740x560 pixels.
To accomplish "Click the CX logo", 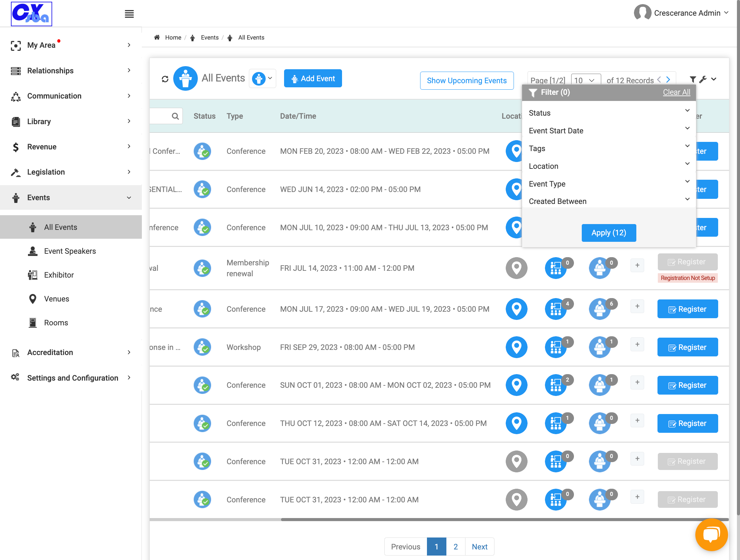I will [31, 14].
